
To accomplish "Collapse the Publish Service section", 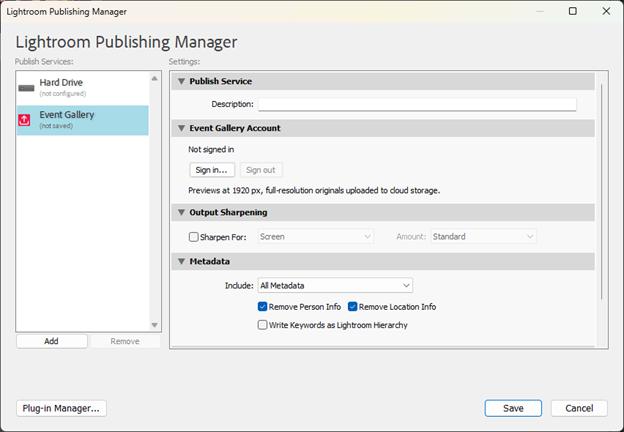I will click(x=181, y=81).
